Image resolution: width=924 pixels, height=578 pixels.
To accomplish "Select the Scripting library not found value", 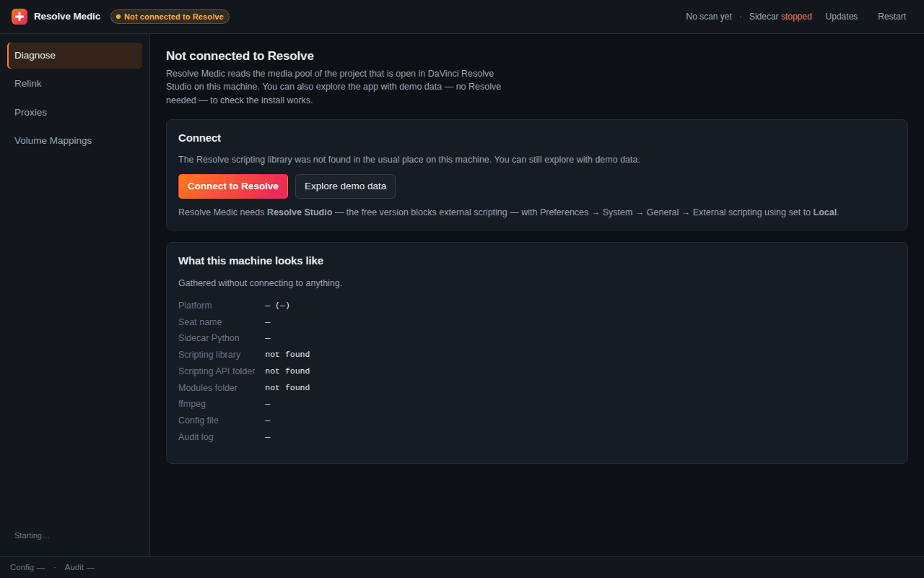I will 287,355.
